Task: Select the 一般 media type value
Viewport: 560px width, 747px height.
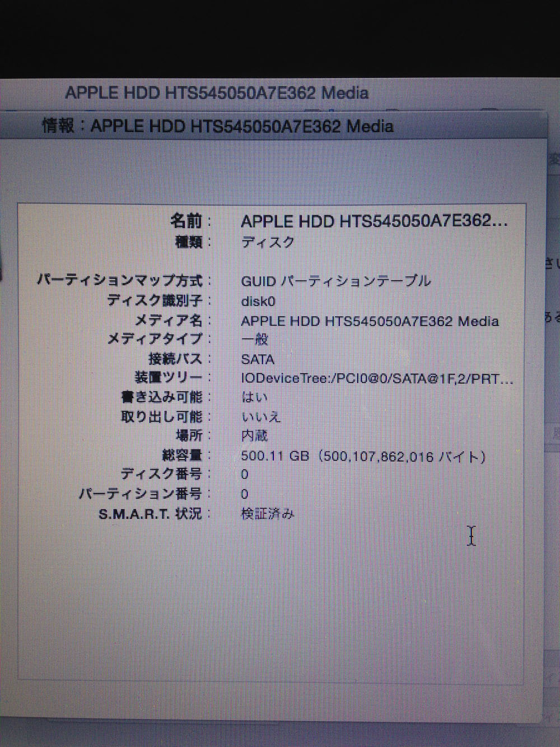Action: coord(255,340)
